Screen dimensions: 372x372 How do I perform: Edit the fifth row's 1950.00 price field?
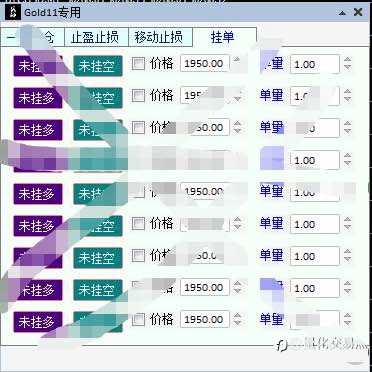coord(205,191)
